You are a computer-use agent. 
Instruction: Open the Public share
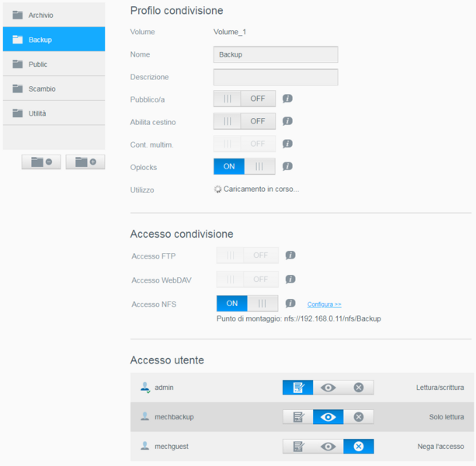coord(52,64)
